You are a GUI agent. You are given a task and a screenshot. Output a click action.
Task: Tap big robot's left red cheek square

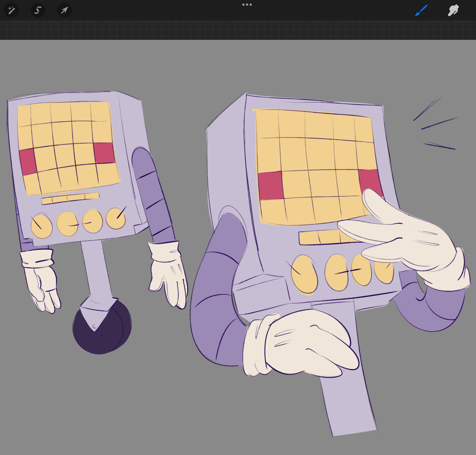coord(271,185)
